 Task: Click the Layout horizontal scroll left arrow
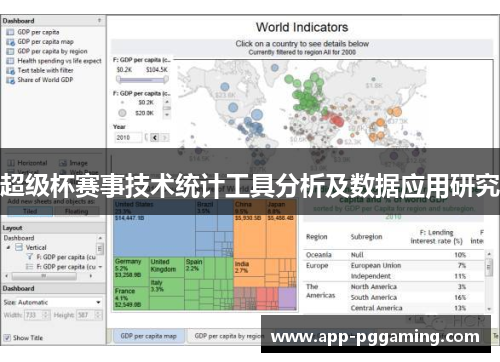pos(7,276)
